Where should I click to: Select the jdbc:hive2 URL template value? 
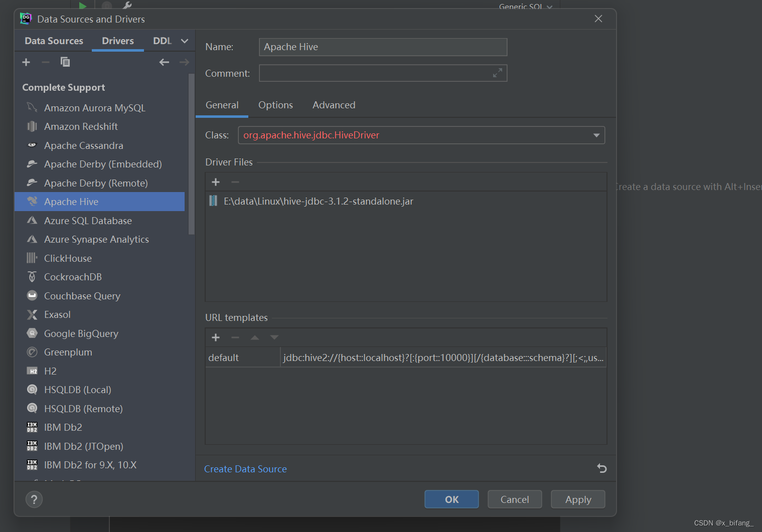443,358
